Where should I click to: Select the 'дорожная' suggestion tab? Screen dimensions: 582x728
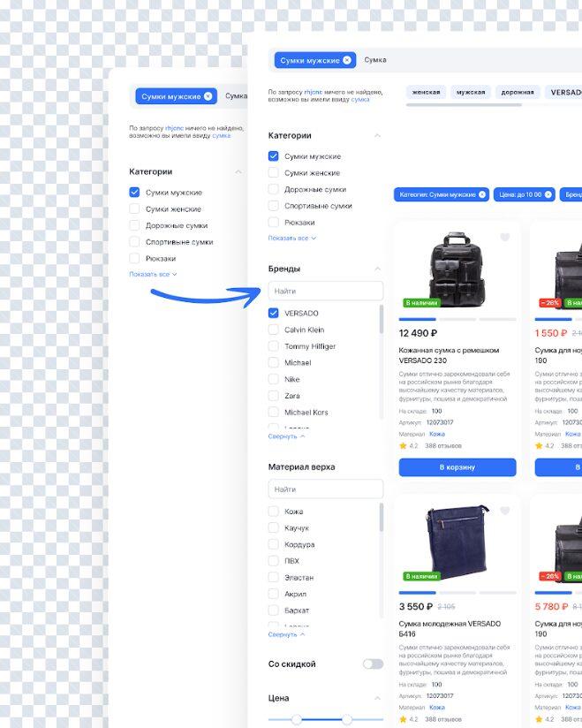(518, 92)
